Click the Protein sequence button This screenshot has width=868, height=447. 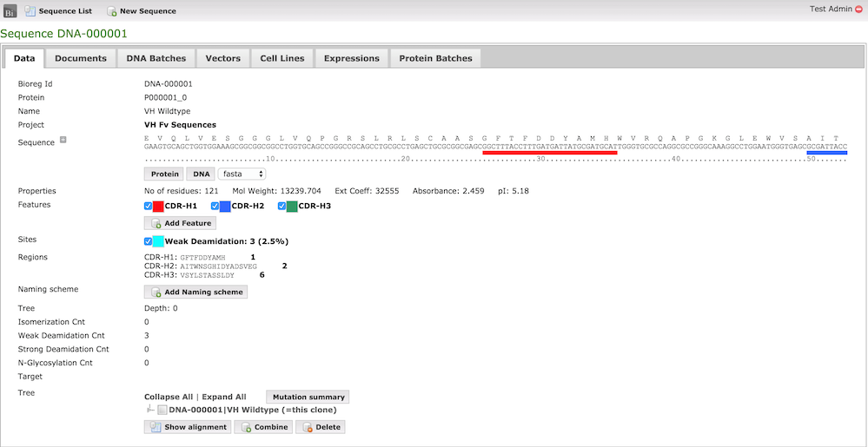(x=164, y=174)
